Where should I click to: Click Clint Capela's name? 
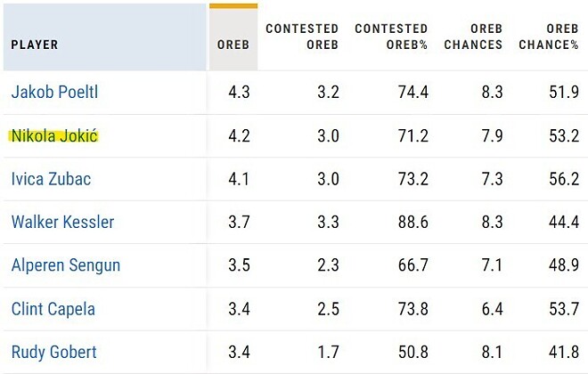click(53, 309)
